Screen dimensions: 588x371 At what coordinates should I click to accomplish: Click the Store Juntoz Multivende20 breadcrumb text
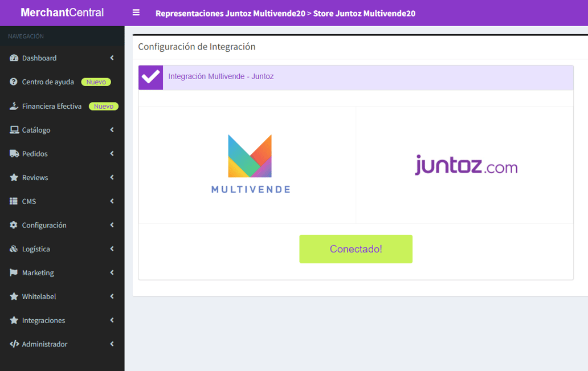click(x=364, y=13)
